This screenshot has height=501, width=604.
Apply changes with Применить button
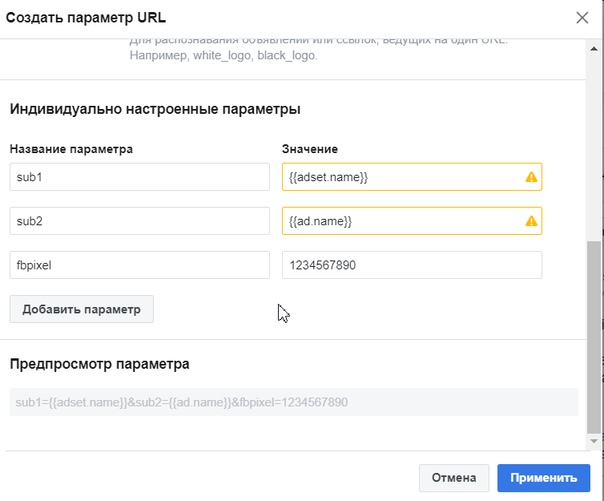(544, 478)
